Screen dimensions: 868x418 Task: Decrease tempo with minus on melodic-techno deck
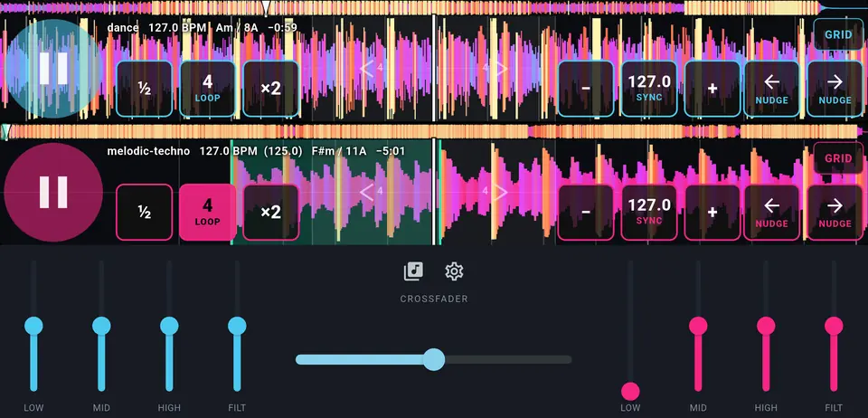click(x=586, y=212)
